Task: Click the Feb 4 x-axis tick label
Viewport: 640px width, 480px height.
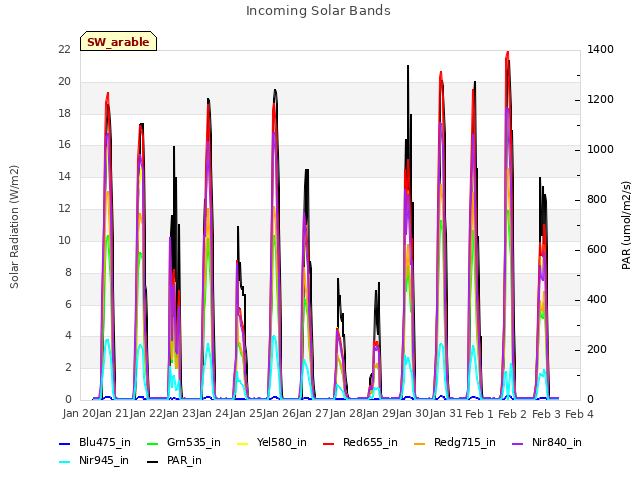Action: pyautogui.click(x=579, y=414)
